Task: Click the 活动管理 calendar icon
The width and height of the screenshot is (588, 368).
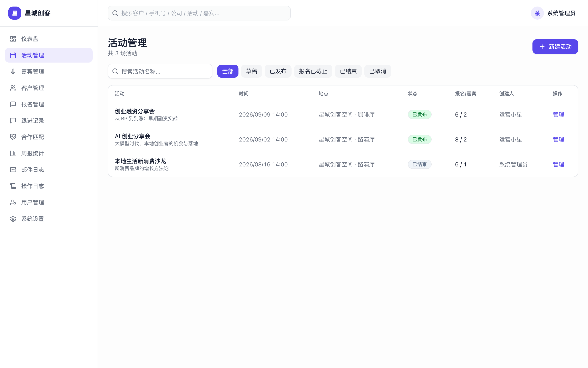Action: click(13, 55)
